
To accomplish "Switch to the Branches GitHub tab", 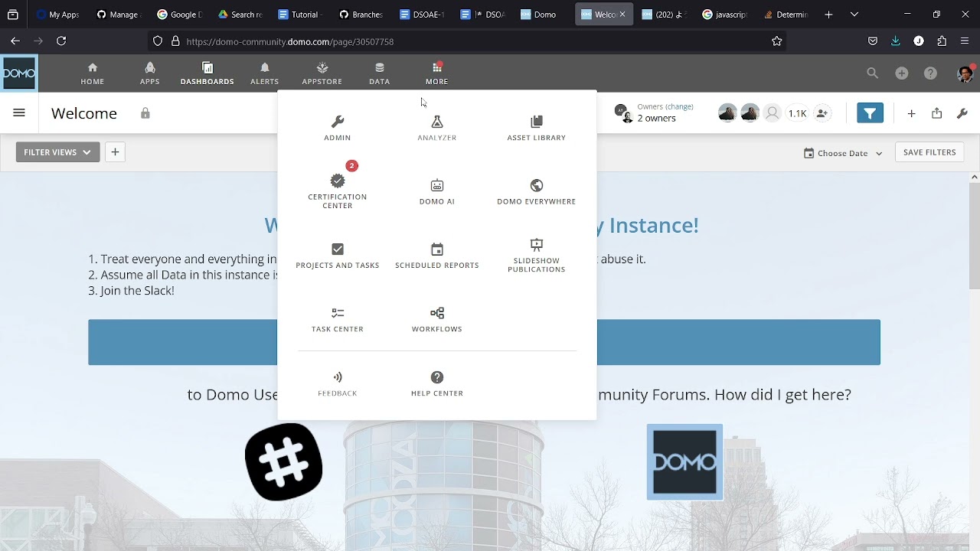I will pyautogui.click(x=361, y=15).
